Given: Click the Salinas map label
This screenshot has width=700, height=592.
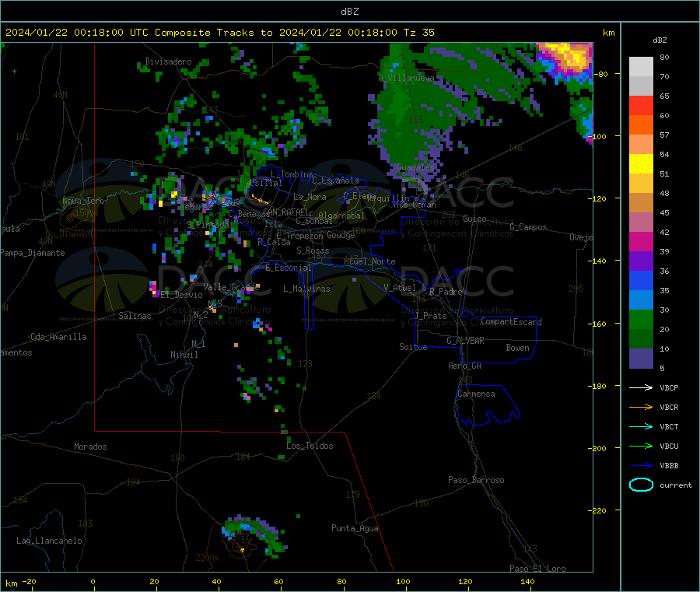Looking at the screenshot, I should (x=135, y=316).
